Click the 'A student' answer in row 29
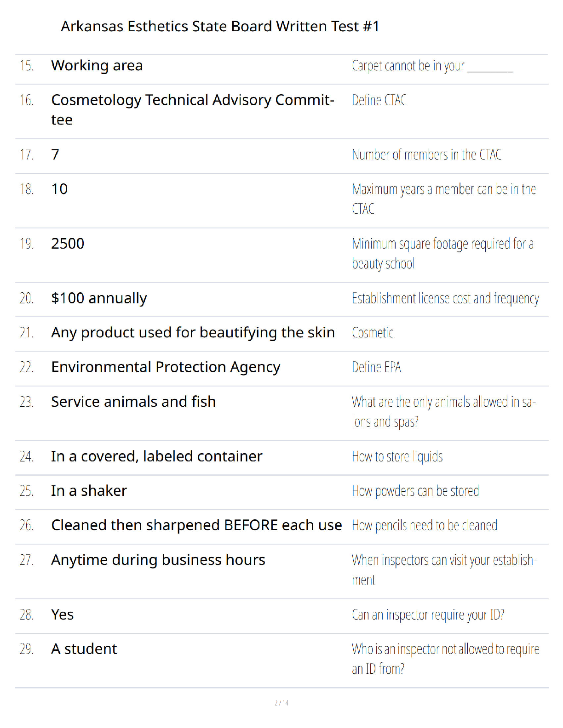Screen dimensions: 563x728 pyautogui.click(x=84, y=649)
